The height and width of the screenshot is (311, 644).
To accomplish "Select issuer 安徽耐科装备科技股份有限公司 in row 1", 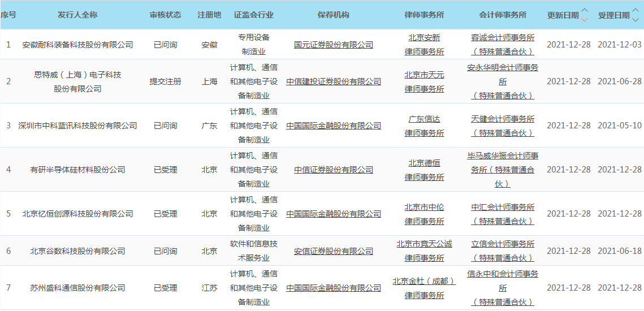I will pyautogui.click(x=77, y=45).
